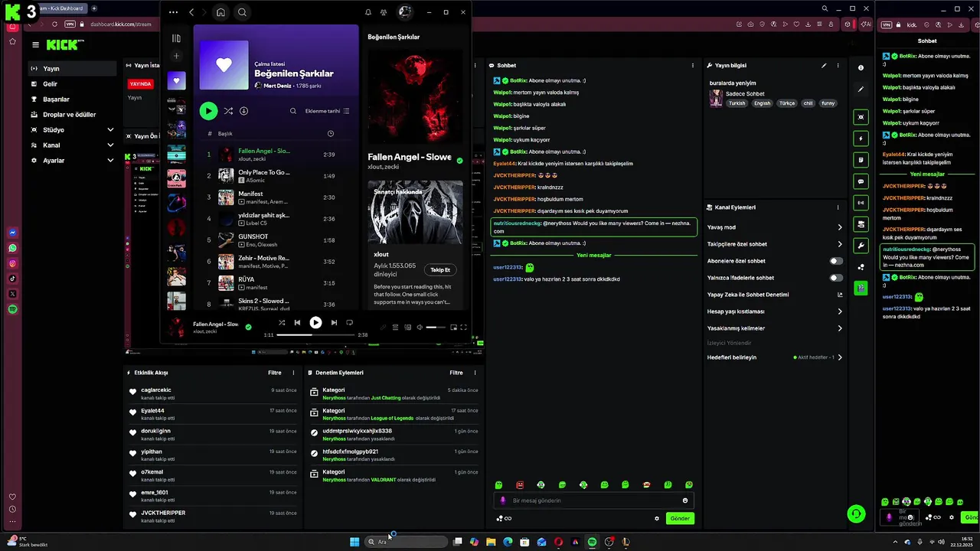The width and height of the screenshot is (980, 551).
Task: Click Filtre in Denetim Eylemleri panel
Action: [x=456, y=373]
